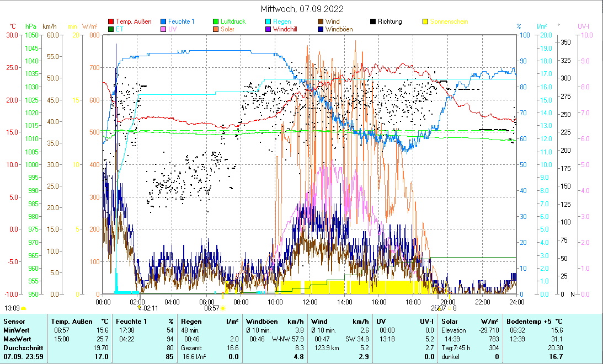The width and height of the screenshot is (603, 364).
Task: Click the orange Solar legend swatch
Action: point(216,29)
